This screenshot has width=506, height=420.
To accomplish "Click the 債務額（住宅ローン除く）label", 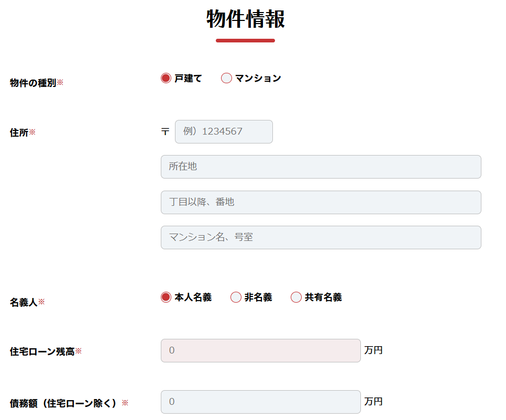I will click(63, 403).
